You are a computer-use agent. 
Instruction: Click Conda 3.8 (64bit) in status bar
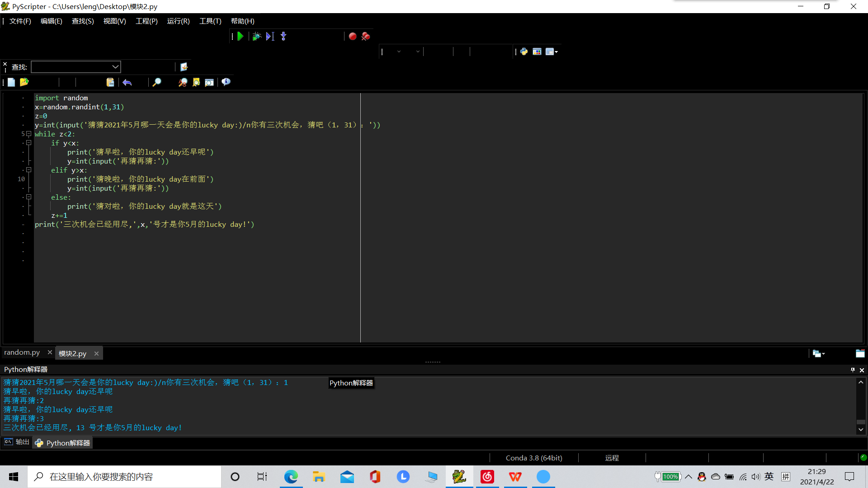point(534,458)
